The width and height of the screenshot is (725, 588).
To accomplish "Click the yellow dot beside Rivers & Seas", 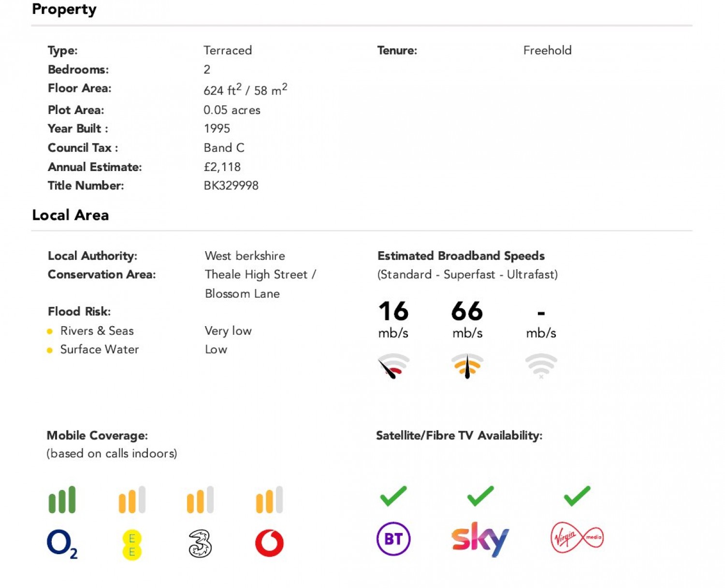I will [x=49, y=331].
